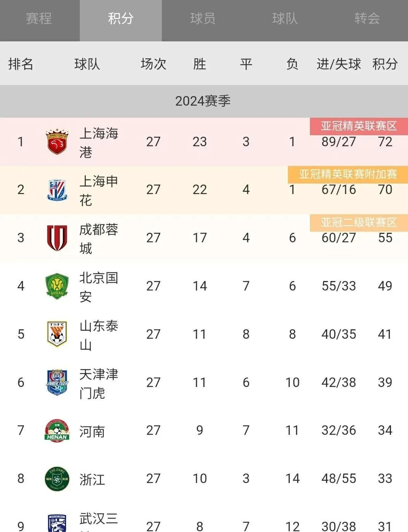Select the Beijing Guoan green badge

[x=57, y=286]
